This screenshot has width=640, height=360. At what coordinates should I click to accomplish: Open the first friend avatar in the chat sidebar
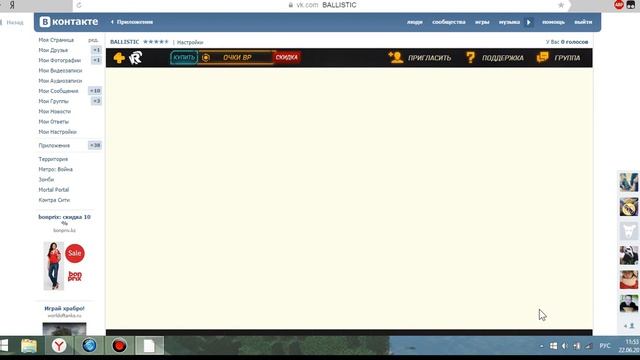click(629, 182)
